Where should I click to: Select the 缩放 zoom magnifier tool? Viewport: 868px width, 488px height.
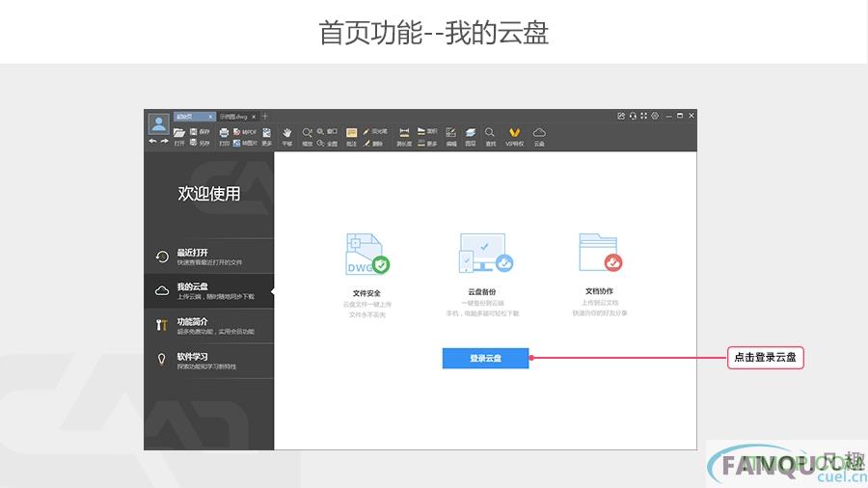[308, 133]
